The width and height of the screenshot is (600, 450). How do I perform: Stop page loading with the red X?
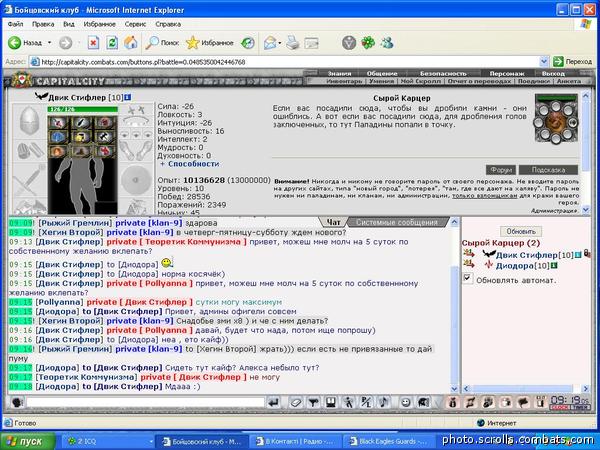point(93,43)
